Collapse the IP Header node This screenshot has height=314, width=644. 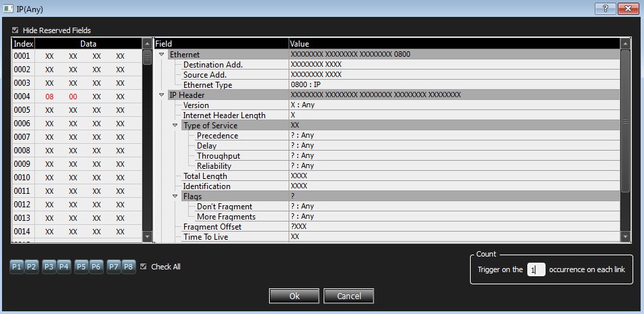tap(161, 95)
